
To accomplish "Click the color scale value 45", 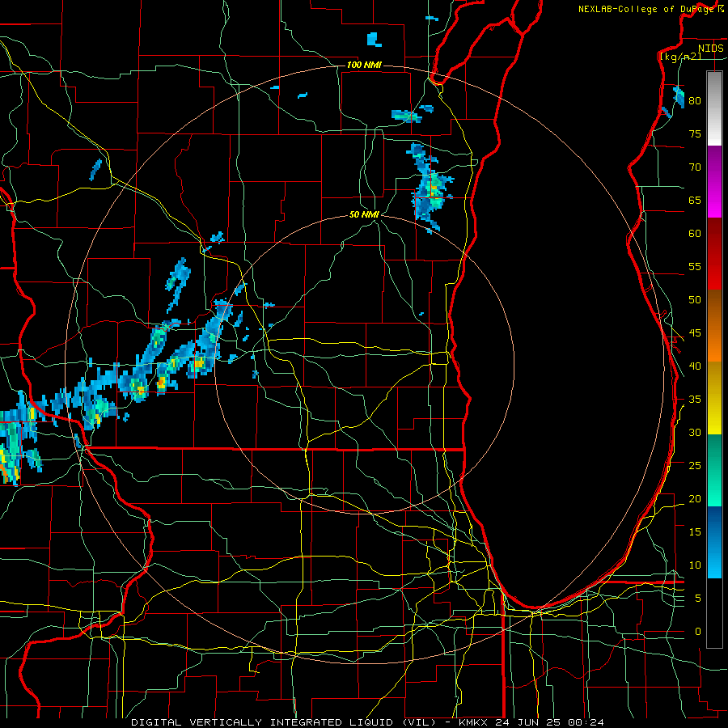I will coord(695,333).
